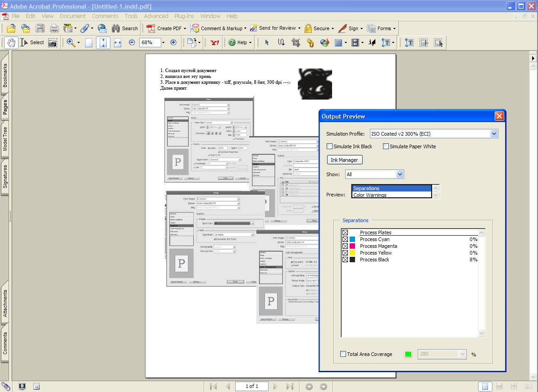Increase zoom with the plus button

tap(173, 42)
